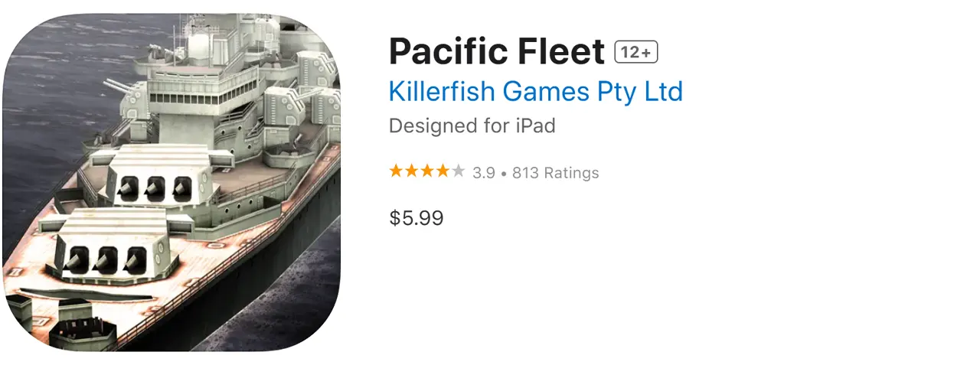Click the $5.99 price to buy
Image resolution: width=980 pixels, height=365 pixels.
tap(416, 218)
